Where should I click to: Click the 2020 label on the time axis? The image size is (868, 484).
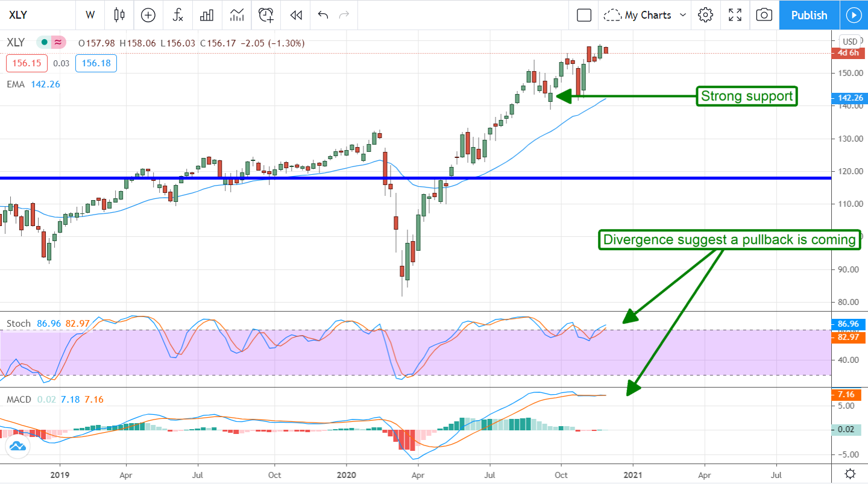click(x=347, y=474)
